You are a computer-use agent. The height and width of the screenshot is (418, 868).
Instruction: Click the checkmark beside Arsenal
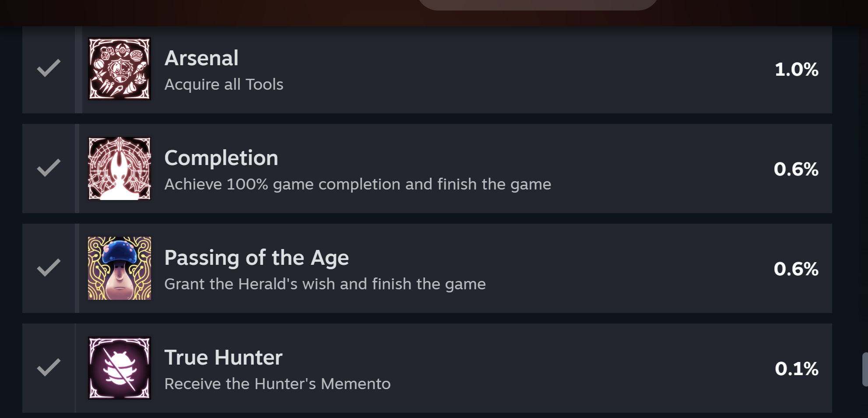pos(49,68)
